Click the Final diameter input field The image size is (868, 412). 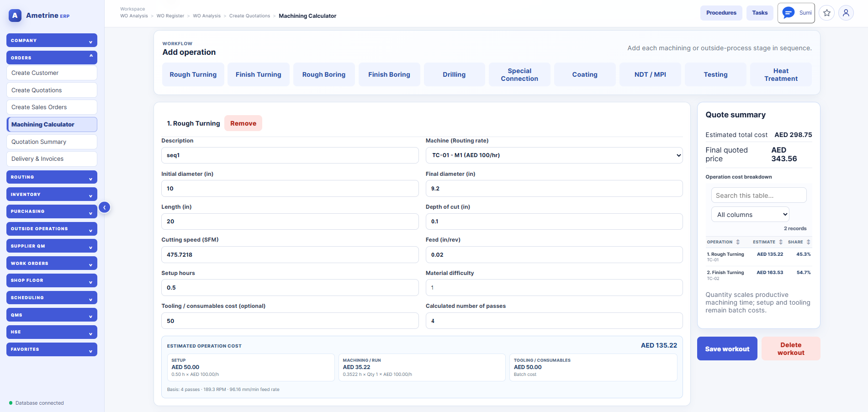point(554,188)
